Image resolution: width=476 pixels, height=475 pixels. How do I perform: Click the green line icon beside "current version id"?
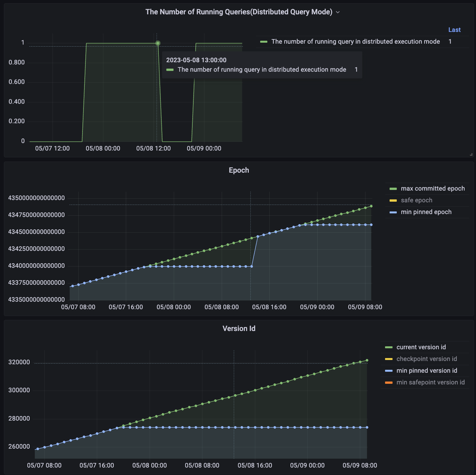[x=388, y=347]
